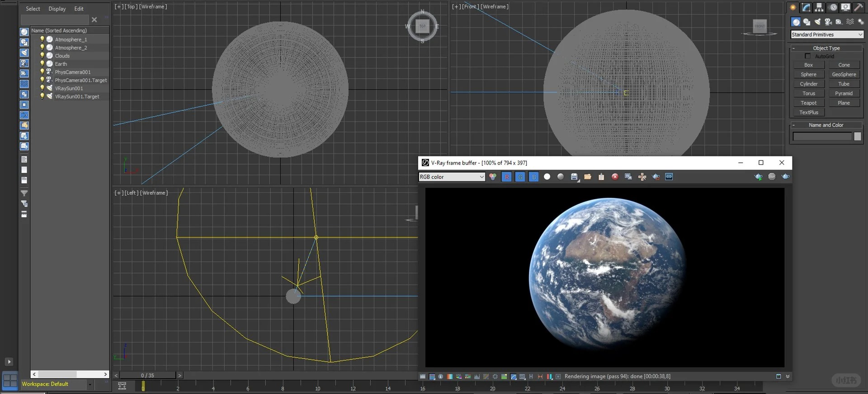
Task: Toggle the red channel in frame buffer
Action: click(507, 177)
